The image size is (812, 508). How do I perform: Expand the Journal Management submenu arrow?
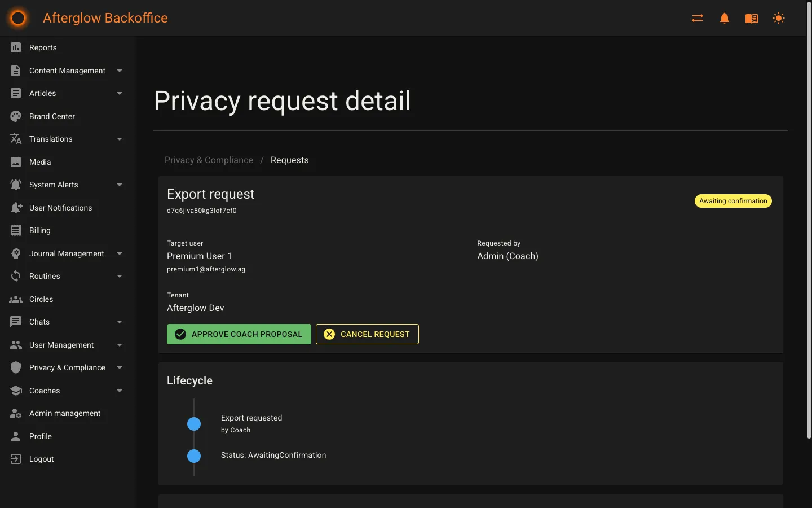[120, 253]
